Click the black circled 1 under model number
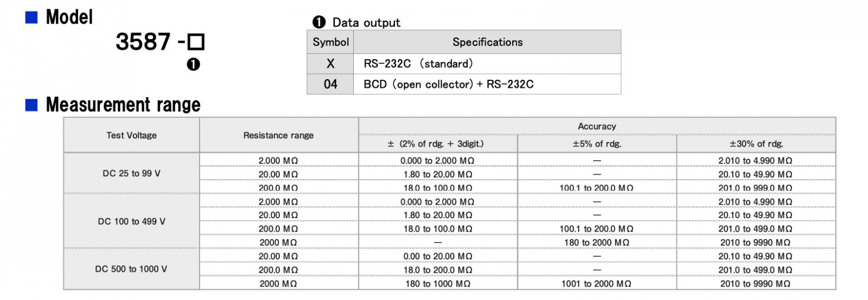Viewport: 868px width, 300px height. click(x=193, y=65)
